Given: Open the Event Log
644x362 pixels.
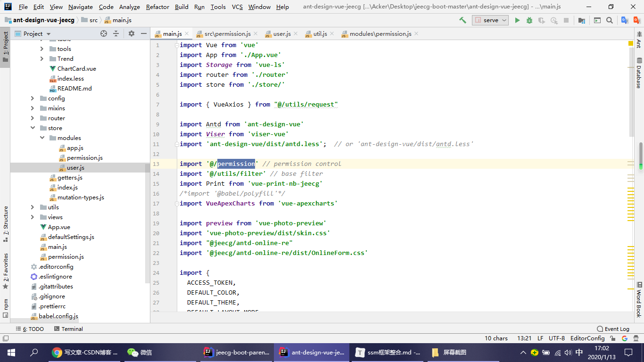Looking at the screenshot, I should click(613, 329).
